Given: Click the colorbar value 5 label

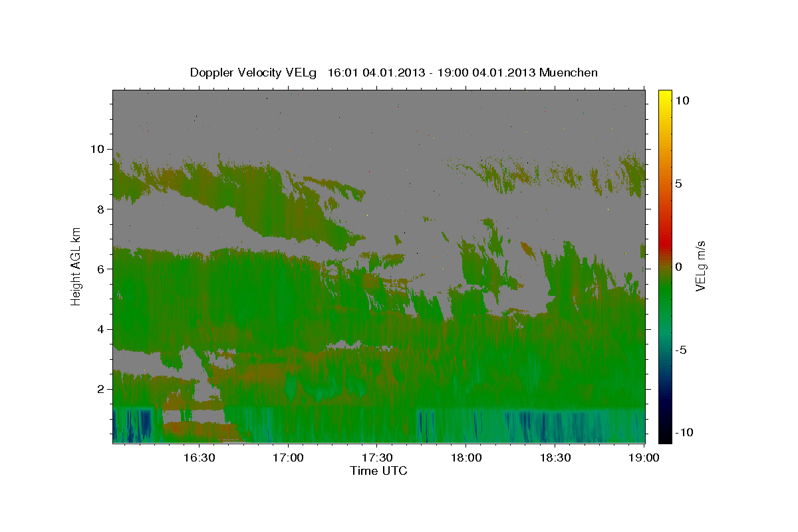Looking at the screenshot, I should [678, 184].
